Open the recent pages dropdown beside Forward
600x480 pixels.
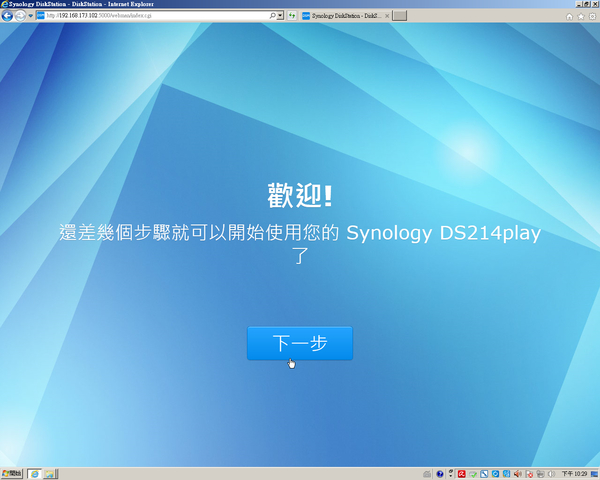tap(30, 17)
